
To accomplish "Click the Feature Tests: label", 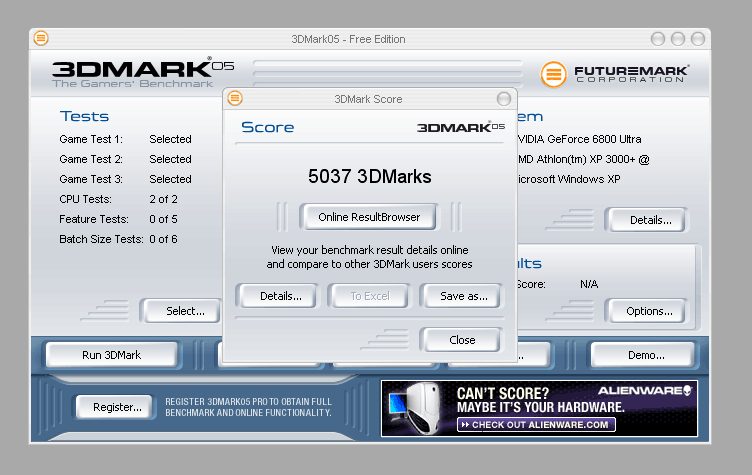I will pos(94,219).
